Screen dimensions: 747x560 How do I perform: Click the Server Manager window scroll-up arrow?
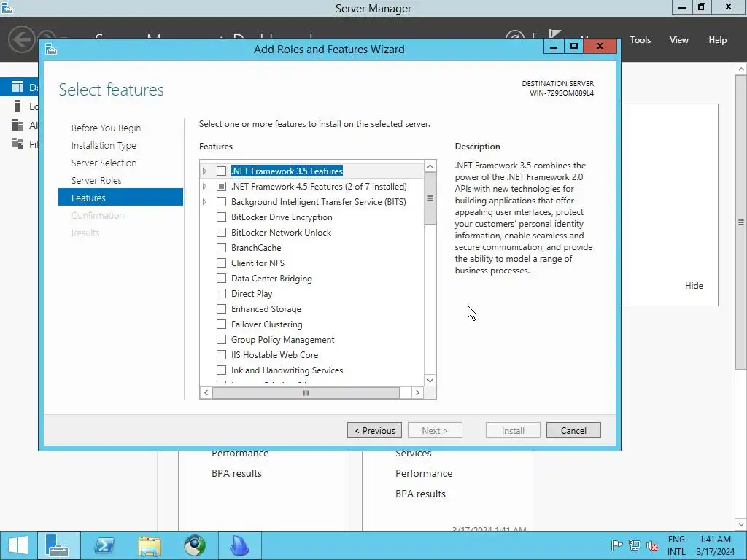pyautogui.click(x=741, y=69)
